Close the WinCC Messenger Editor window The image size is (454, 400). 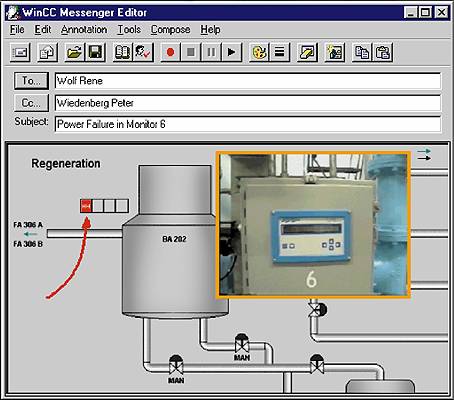pos(442,13)
